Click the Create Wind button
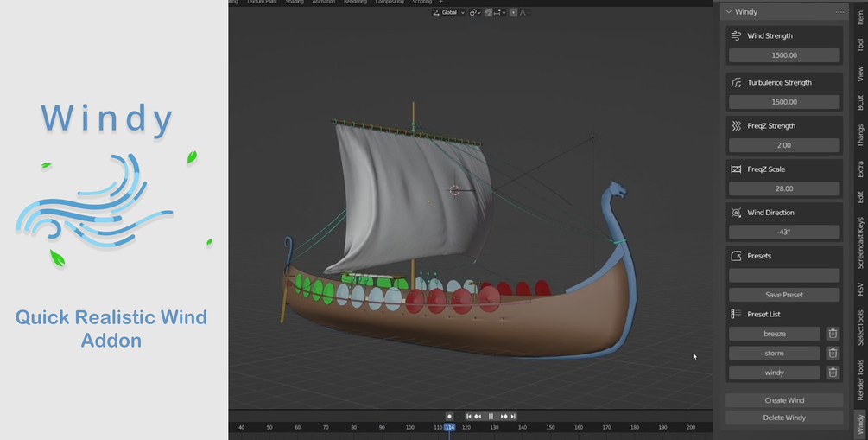 coord(784,400)
